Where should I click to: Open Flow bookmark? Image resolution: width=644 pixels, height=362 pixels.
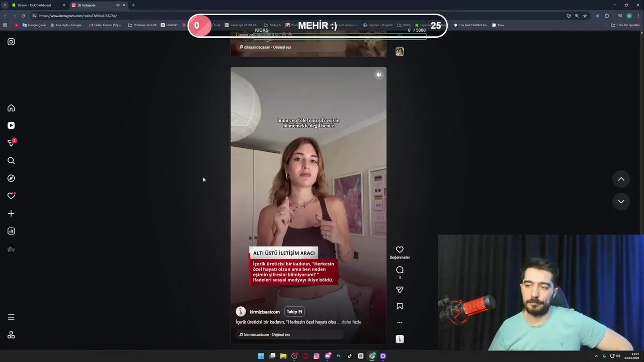pyautogui.click(x=498, y=25)
